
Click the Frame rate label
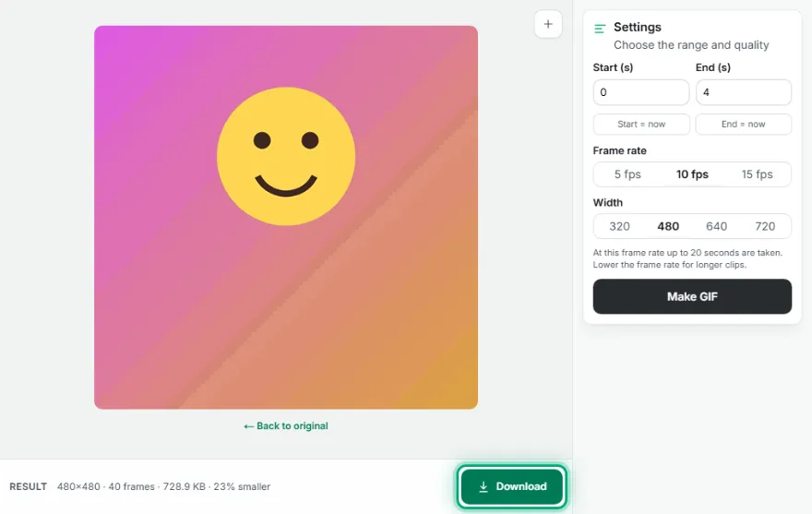619,150
